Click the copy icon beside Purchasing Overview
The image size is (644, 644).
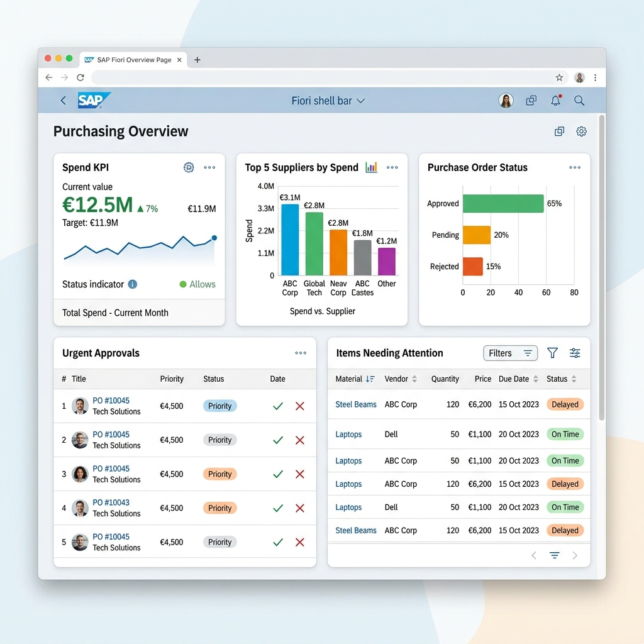[x=559, y=131]
